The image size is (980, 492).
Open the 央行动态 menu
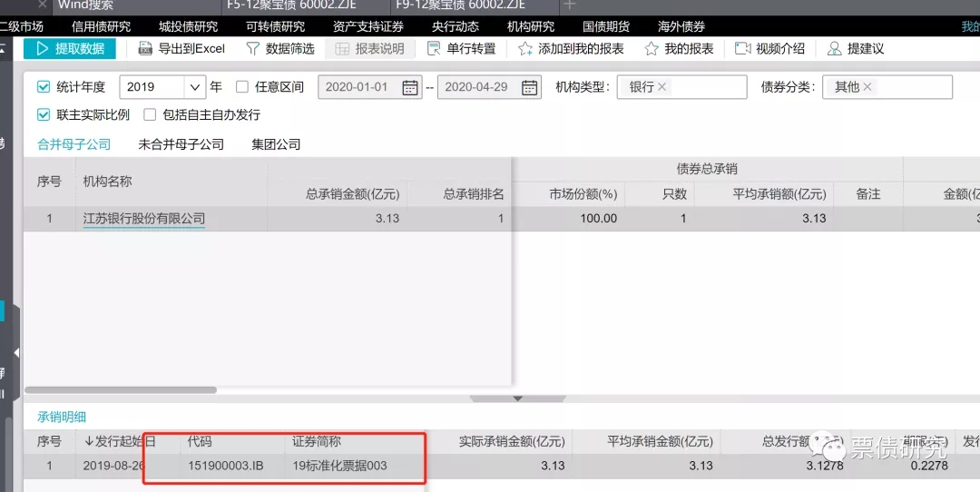coord(456,26)
